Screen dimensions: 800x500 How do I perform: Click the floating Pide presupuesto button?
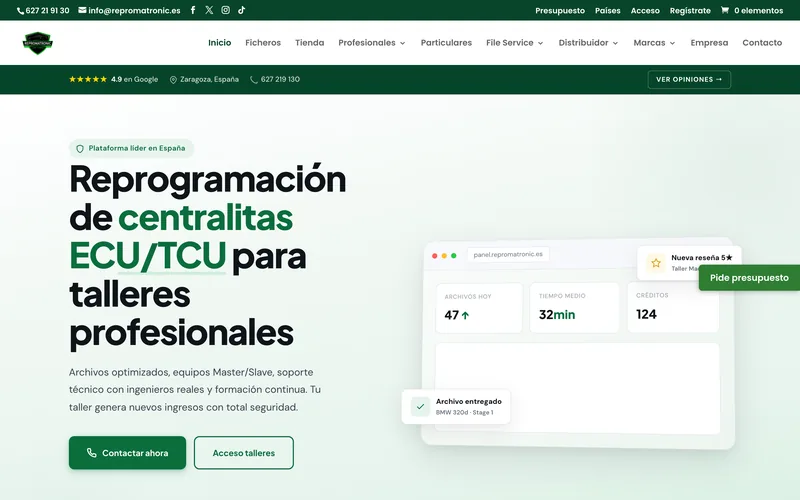749,278
